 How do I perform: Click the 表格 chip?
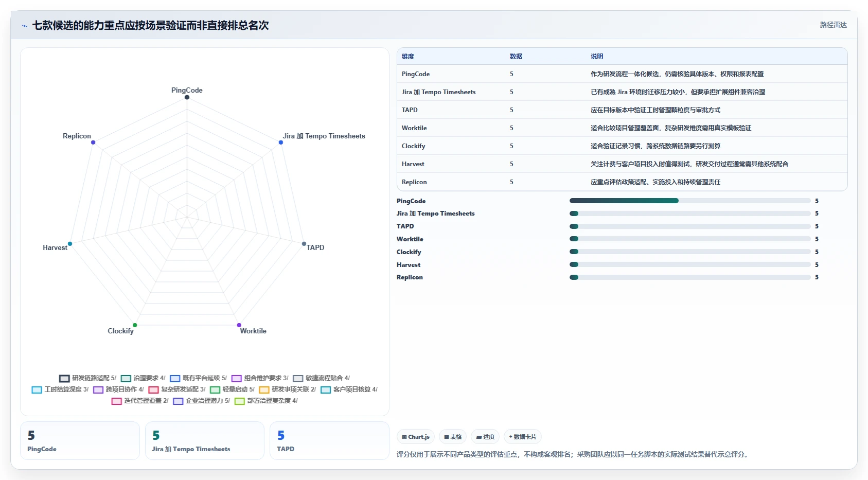coord(453,437)
